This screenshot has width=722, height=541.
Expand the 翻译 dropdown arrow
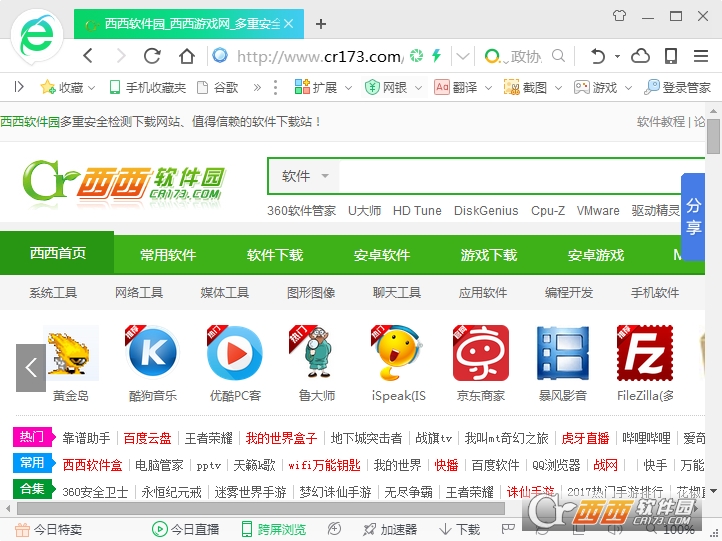(488, 87)
